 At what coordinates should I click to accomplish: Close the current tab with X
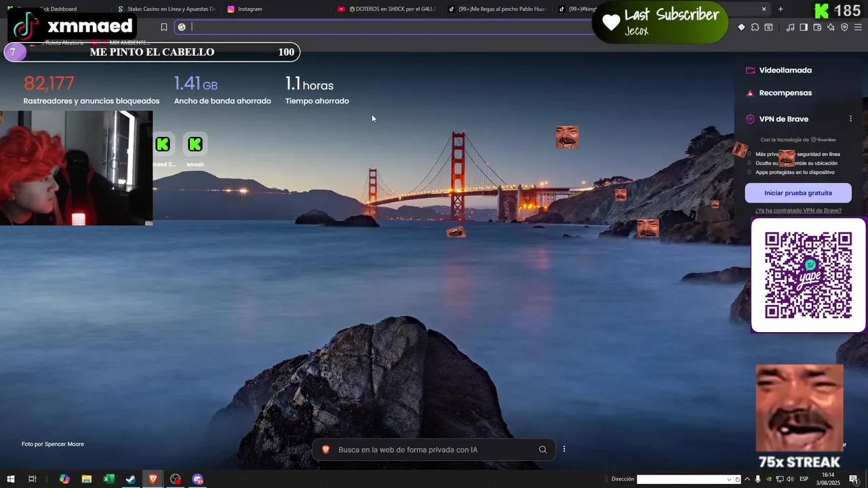click(x=764, y=9)
